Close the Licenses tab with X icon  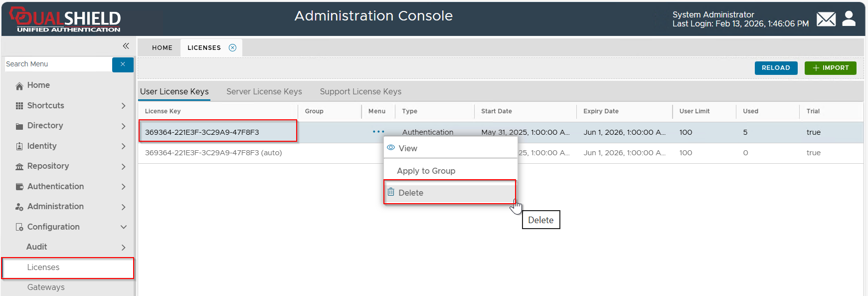[x=232, y=48]
